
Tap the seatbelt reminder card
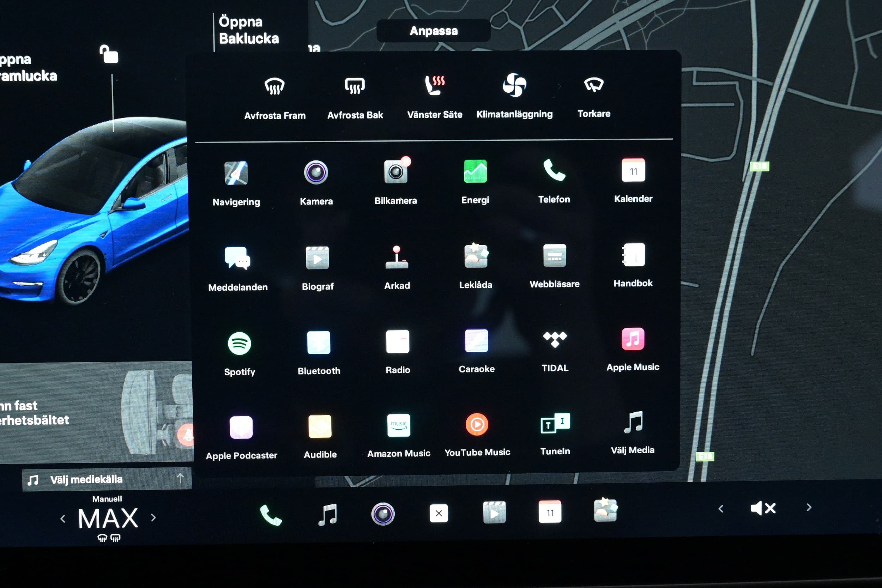[x=96, y=412]
